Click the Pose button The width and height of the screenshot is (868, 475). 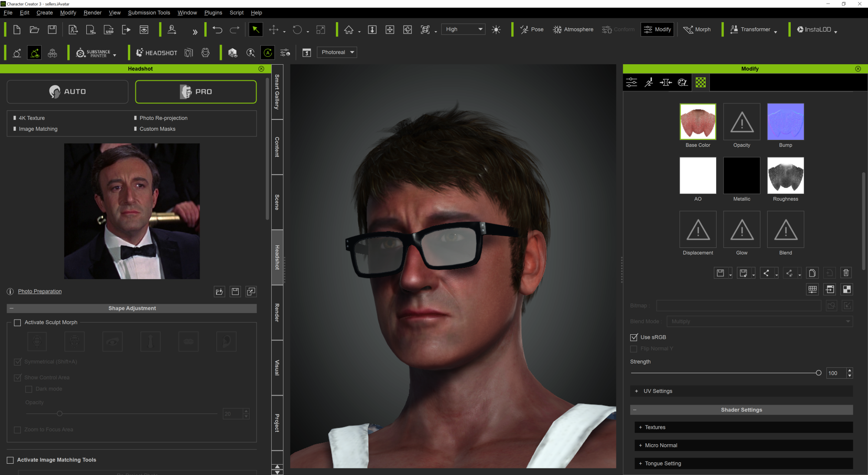(532, 30)
